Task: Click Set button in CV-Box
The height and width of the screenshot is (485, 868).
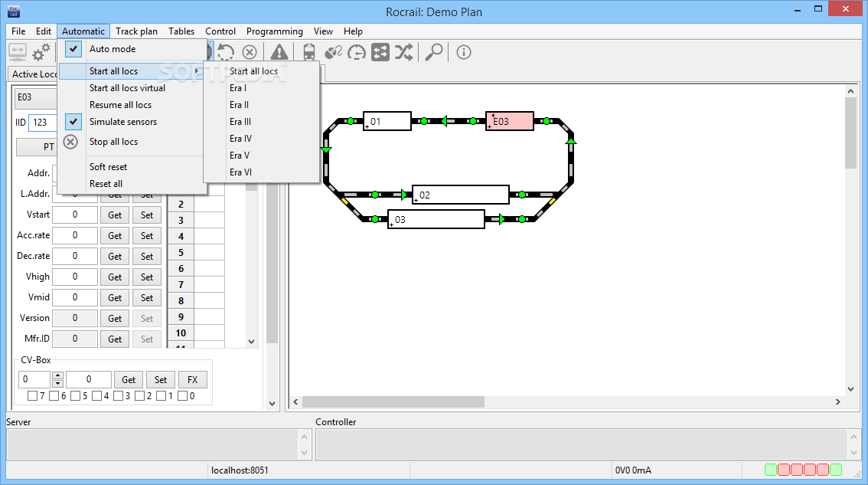Action: [x=161, y=380]
